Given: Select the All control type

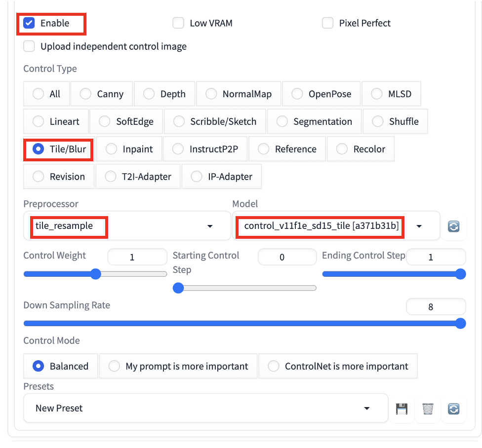Looking at the screenshot, I should click(47, 94).
